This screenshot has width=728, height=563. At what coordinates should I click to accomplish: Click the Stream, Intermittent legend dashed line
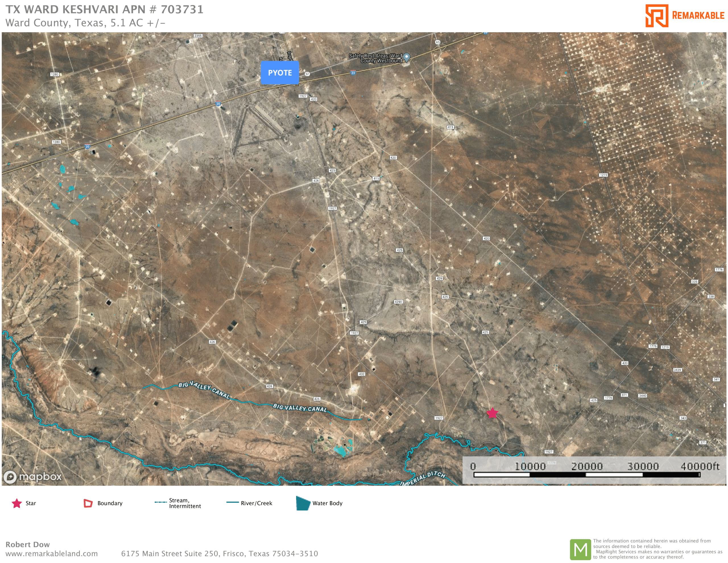[x=160, y=502]
